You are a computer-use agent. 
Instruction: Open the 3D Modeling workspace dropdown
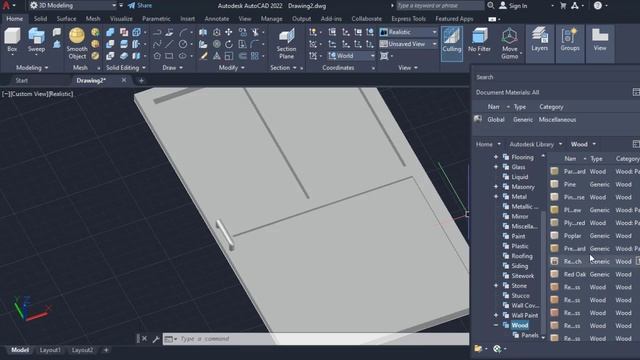(73, 6)
